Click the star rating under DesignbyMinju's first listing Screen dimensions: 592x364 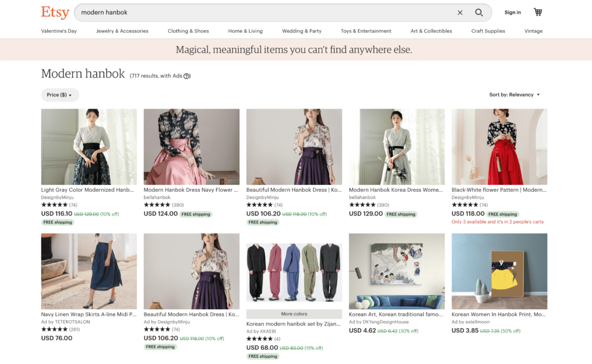click(x=53, y=205)
